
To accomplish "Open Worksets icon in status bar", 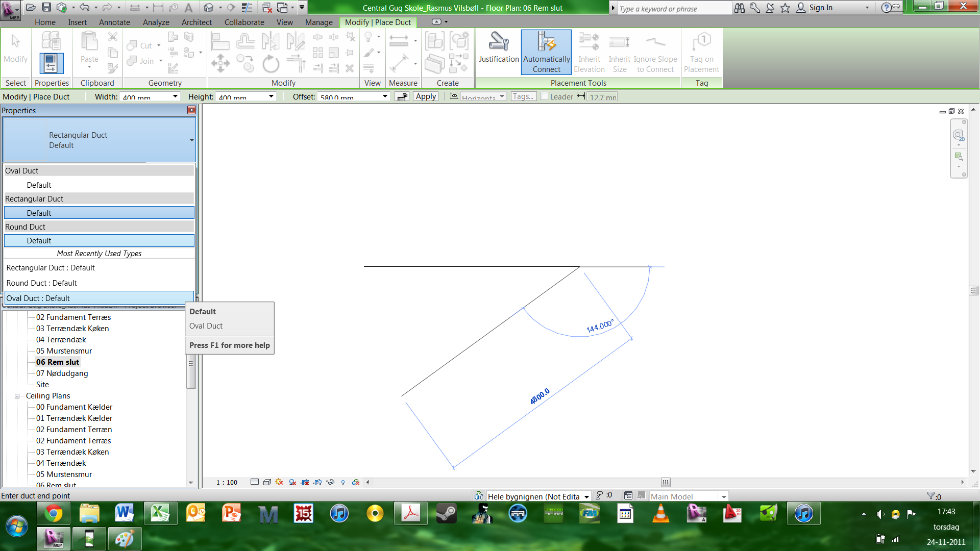I will click(x=478, y=496).
